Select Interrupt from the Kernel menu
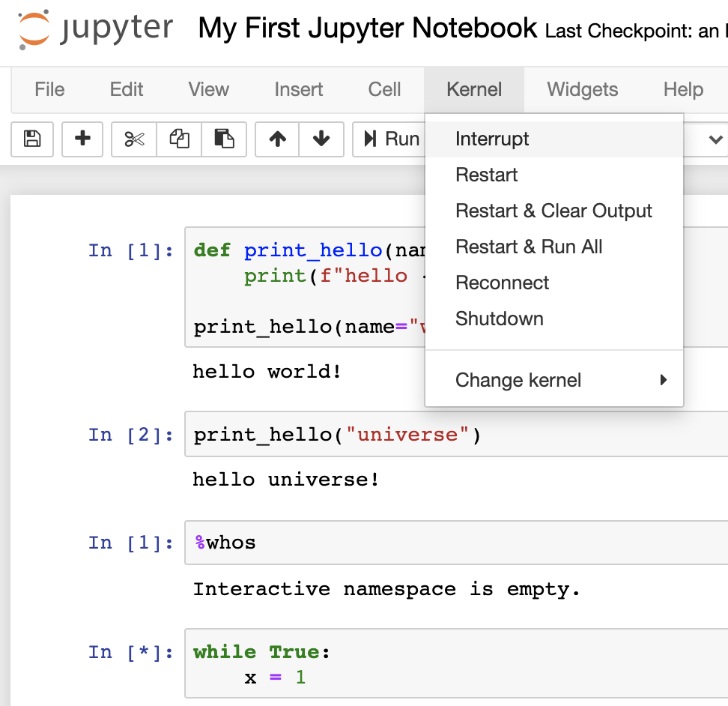 pos(554,139)
